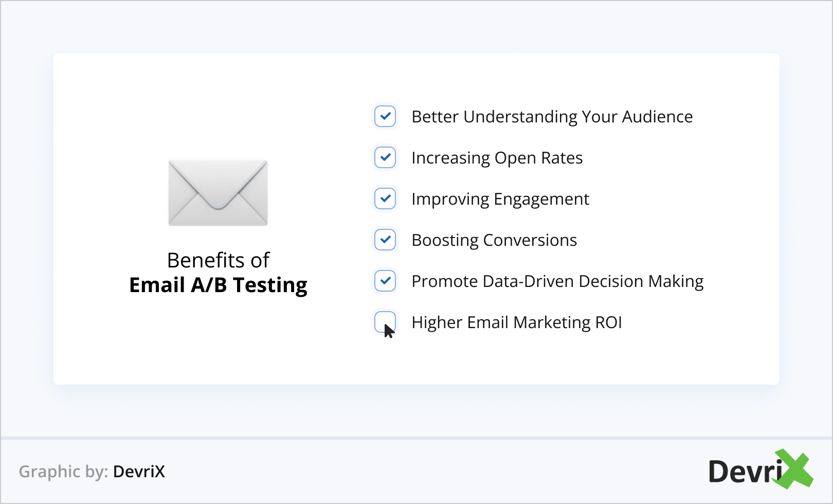The height and width of the screenshot is (504, 833).
Task: Click the green X in DevriX logo
Action: tap(794, 469)
